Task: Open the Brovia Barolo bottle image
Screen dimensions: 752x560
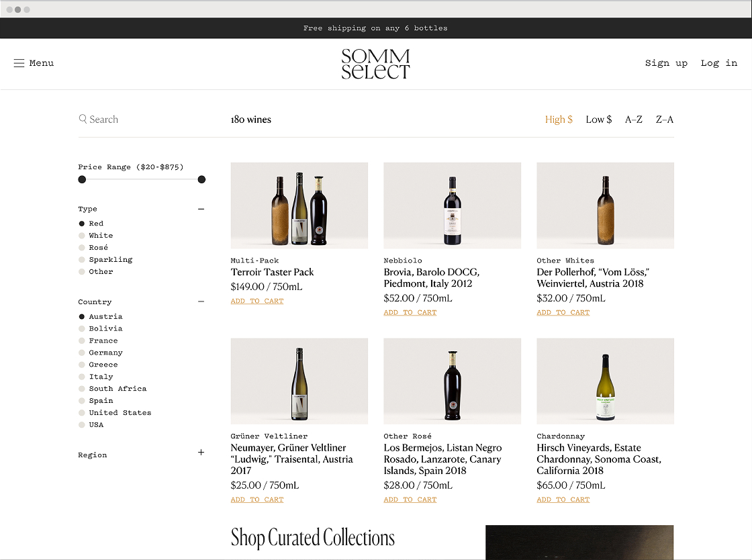Action: click(453, 205)
